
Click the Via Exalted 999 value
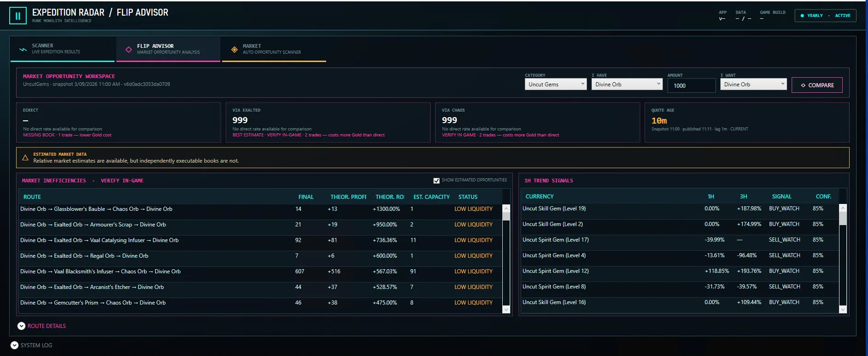pos(240,120)
